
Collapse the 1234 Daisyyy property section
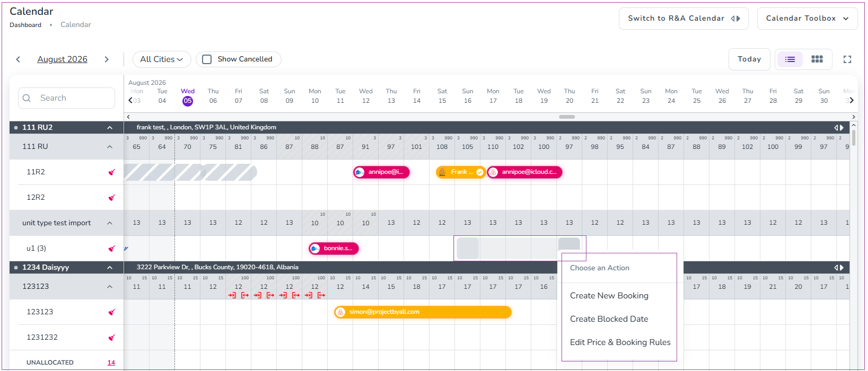tap(110, 268)
